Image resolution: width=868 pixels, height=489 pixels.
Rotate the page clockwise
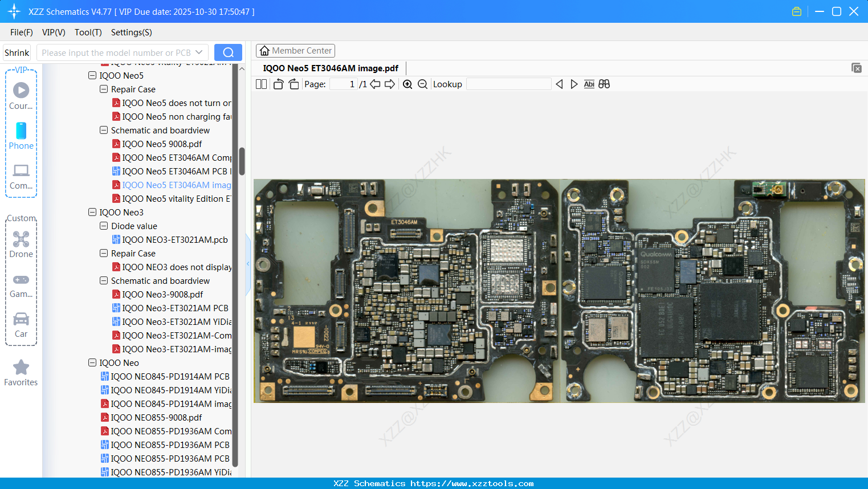click(294, 84)
